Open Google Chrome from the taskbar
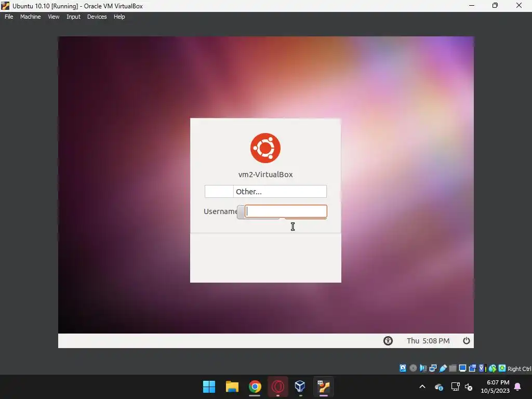The image size is (532, 399). point(255,387)
